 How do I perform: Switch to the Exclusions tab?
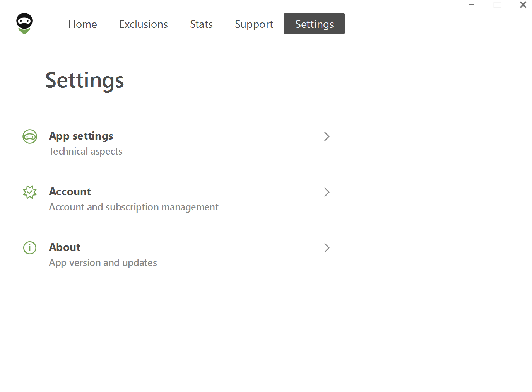pyautogui.click(x=144, y=24)
